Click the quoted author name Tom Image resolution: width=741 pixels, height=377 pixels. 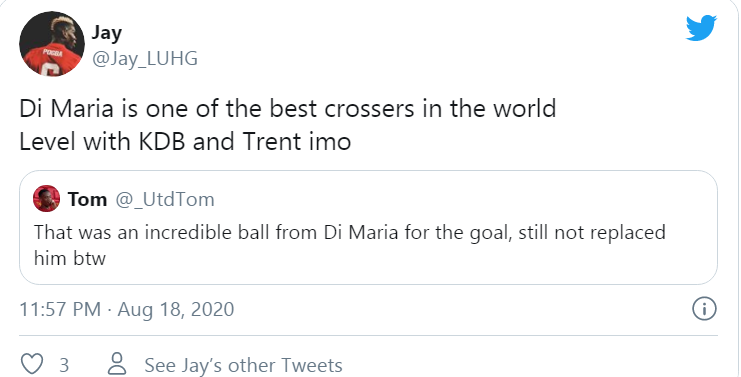(87, 199)
